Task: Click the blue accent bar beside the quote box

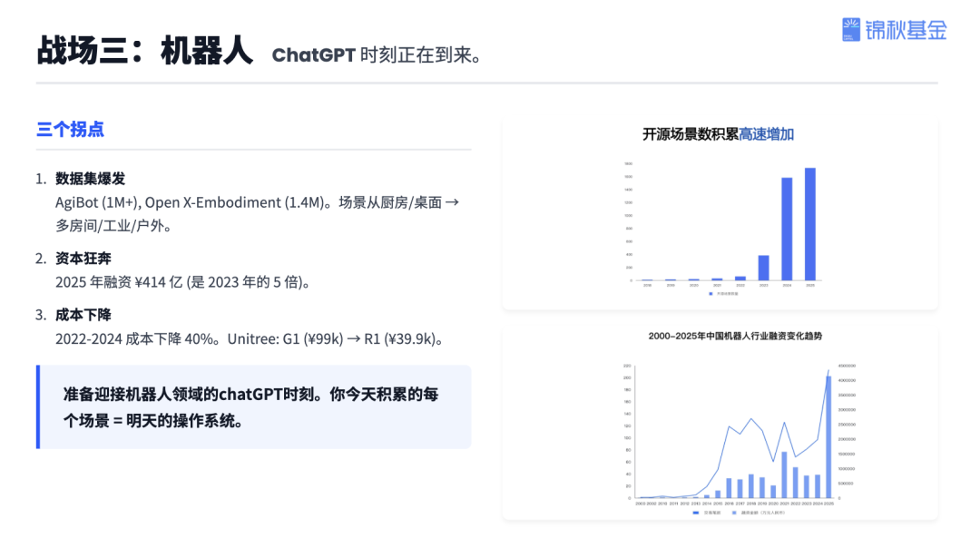Action: click(x=37, y=408)
